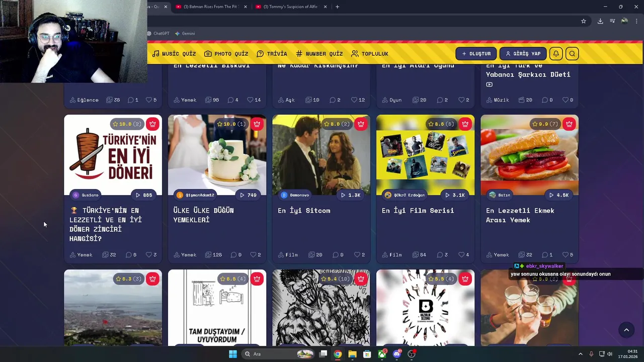This screenshot has width=644, height=362.
Task: Go to the Trivia section
Action: point(272,54)
